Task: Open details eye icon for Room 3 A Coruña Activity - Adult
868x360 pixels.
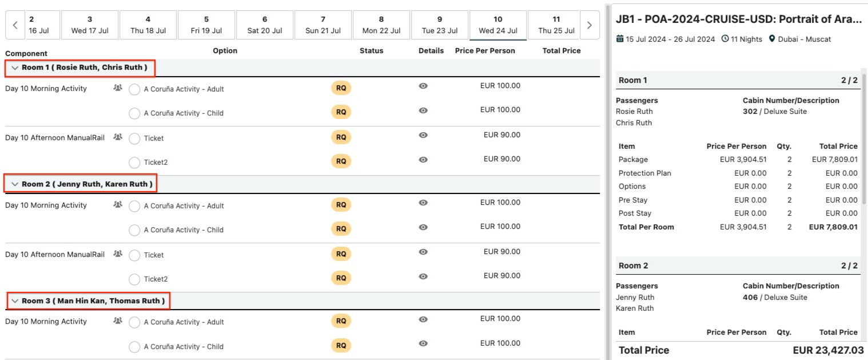Action: 423,319
